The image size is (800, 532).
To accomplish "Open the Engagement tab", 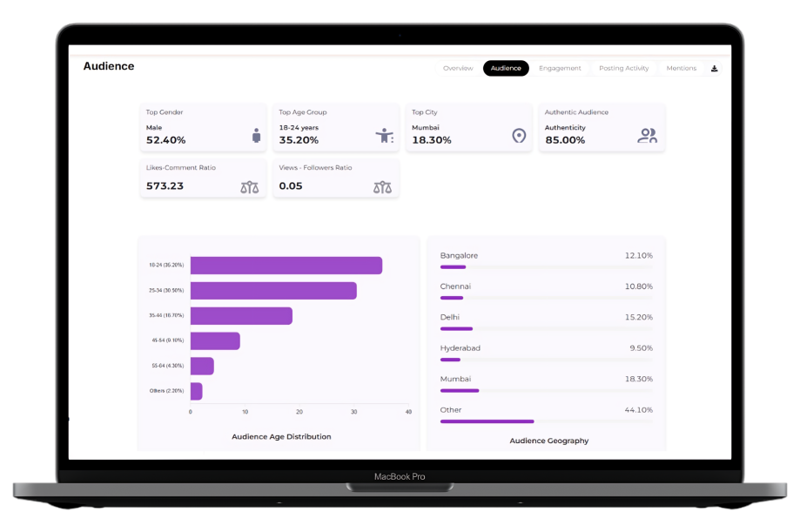I will coord(560,68).
